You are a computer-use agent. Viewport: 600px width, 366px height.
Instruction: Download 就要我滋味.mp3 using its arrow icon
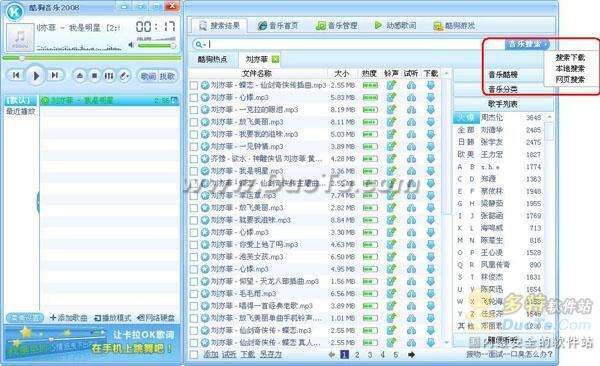430,220
